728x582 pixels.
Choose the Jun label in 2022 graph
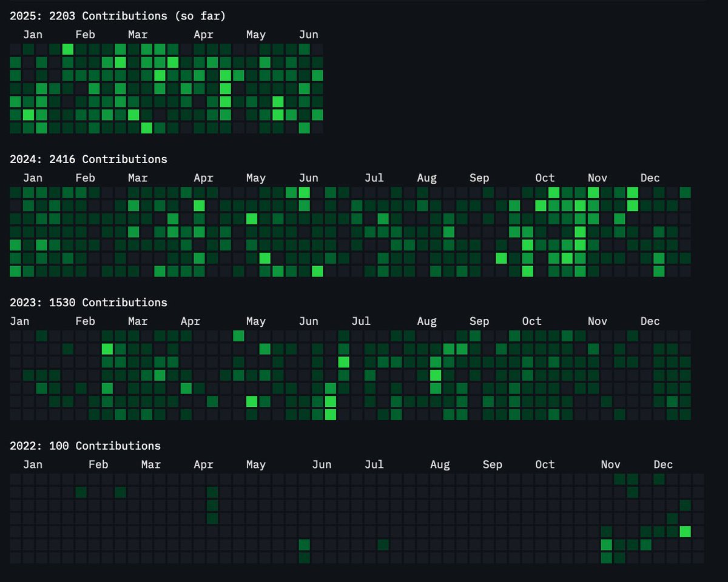322,464
